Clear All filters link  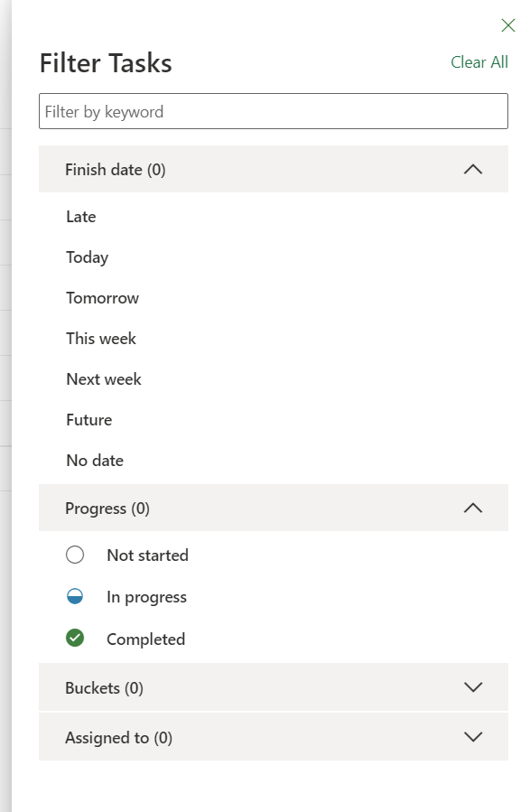coord(479,62)
